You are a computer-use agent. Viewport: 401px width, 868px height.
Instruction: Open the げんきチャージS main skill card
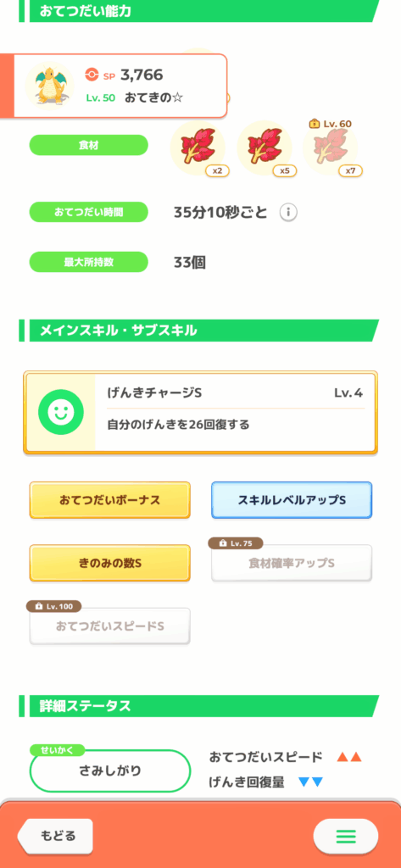pos(200,413)
